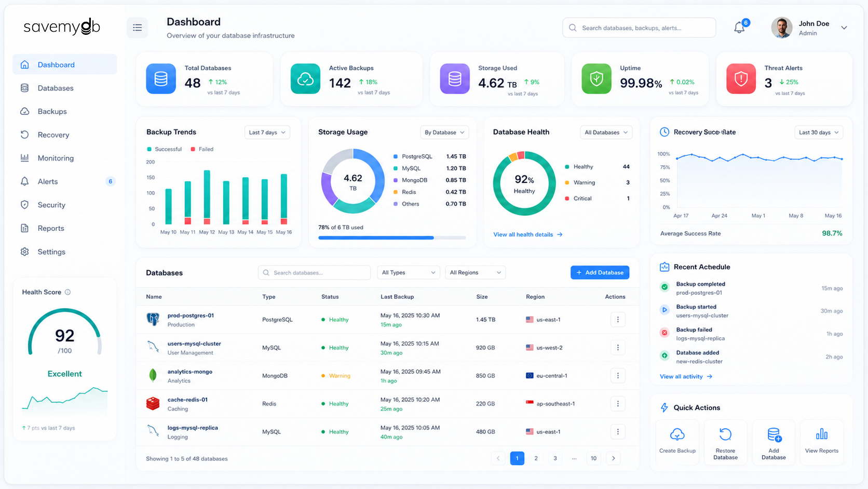Open Dashboard in the sidebar

coord(65,64)
